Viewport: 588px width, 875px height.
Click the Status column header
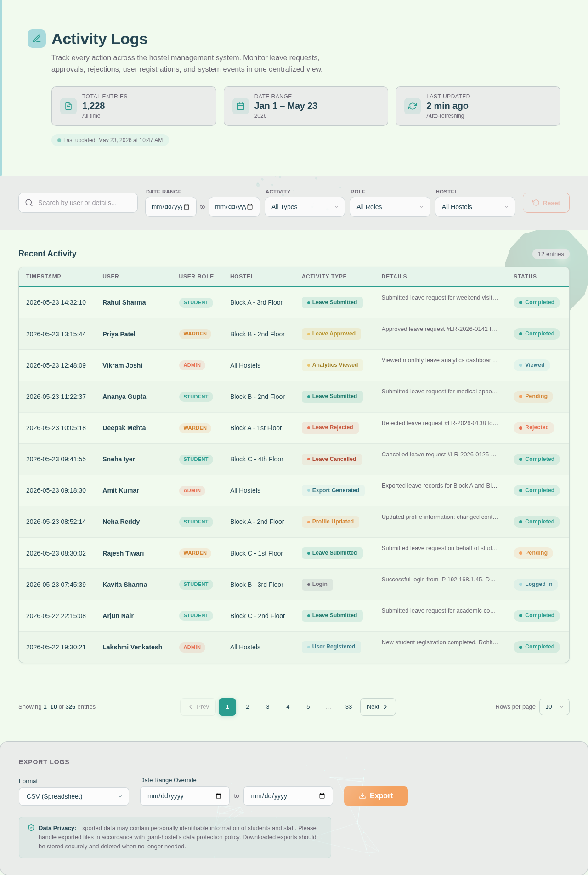(525, 277)
